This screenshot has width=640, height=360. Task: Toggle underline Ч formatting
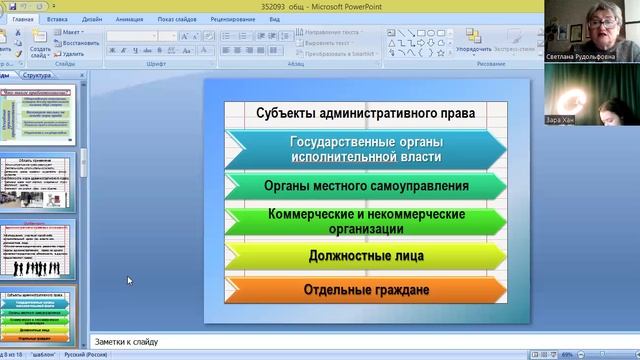[135, 50]
